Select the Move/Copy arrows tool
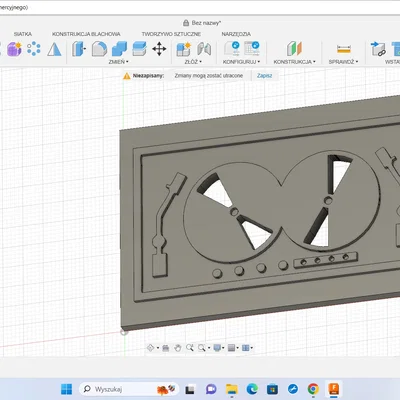The image size is (400, 400). pos(159,49)
